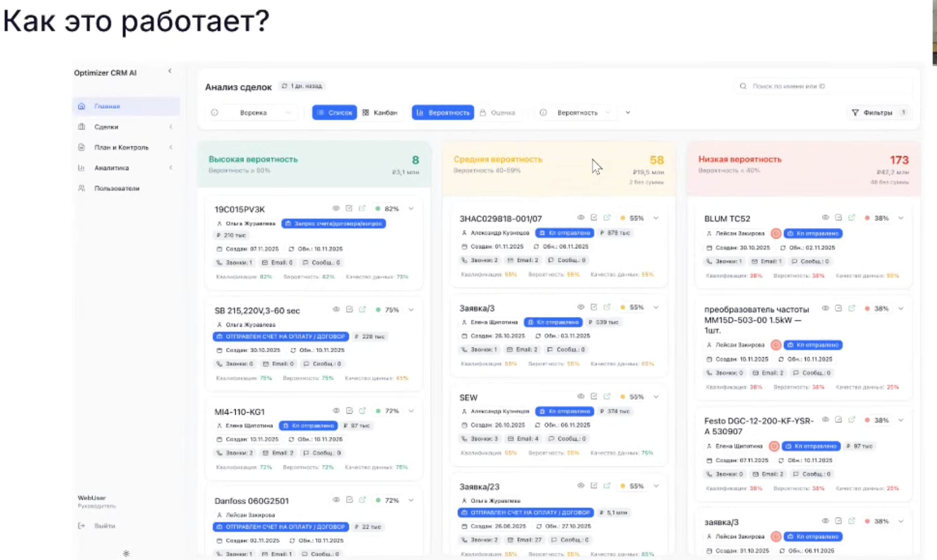Click the refresh icon next to 1 дн. назад
Image resolution: width=937 pixels, height=560 pixels.
(284, 86)
